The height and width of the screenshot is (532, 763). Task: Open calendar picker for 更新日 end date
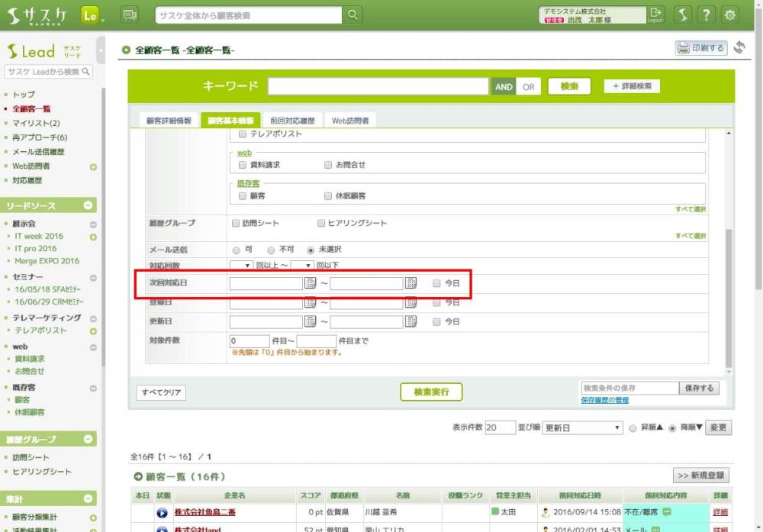410,321
